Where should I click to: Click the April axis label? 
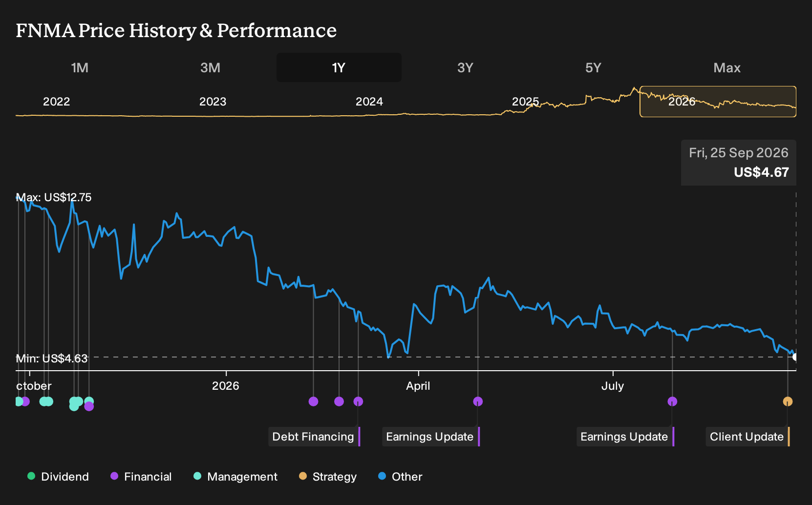pyautogui.click(x=418, y=386)
